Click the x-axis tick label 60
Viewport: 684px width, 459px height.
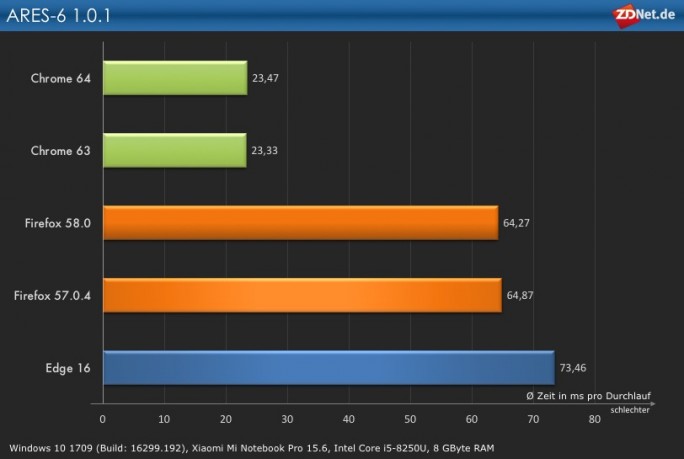[x=472, y=419]
